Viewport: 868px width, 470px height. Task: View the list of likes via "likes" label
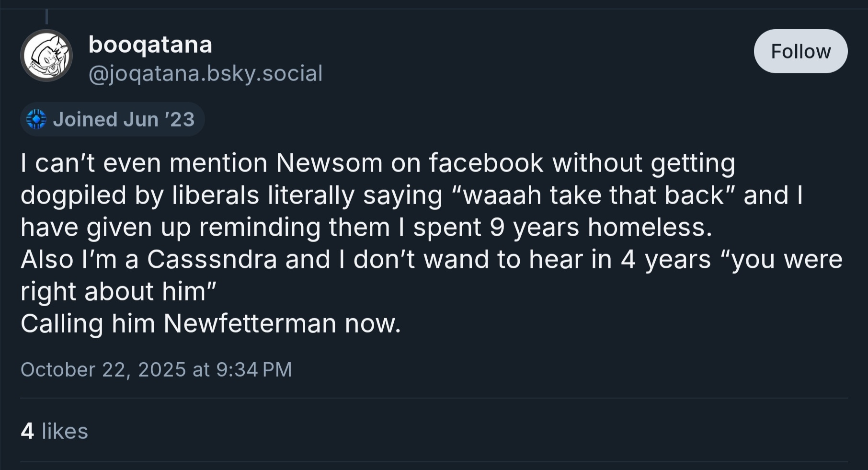pyautogui.click(x=65, y=431)
